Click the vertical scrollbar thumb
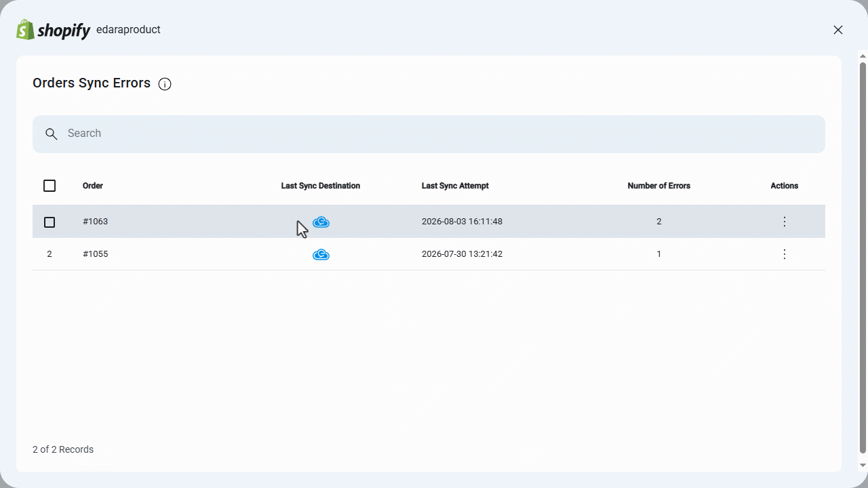 863,258
